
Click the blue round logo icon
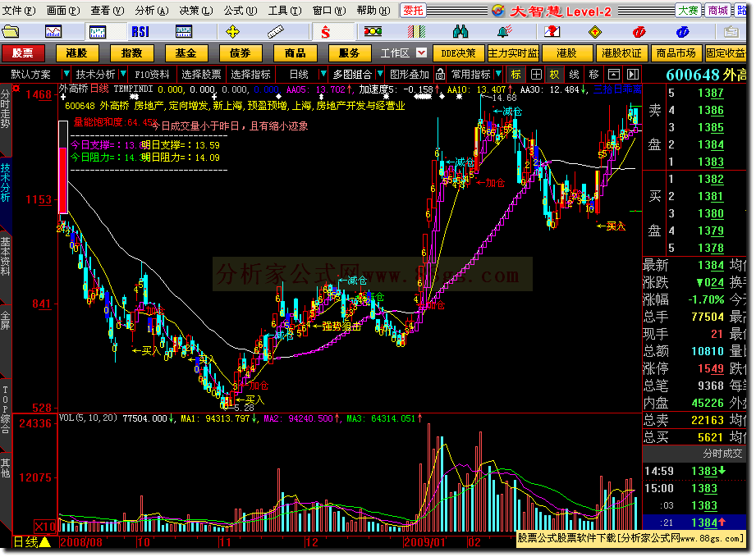pyautogui.click(x=682, y=32)
